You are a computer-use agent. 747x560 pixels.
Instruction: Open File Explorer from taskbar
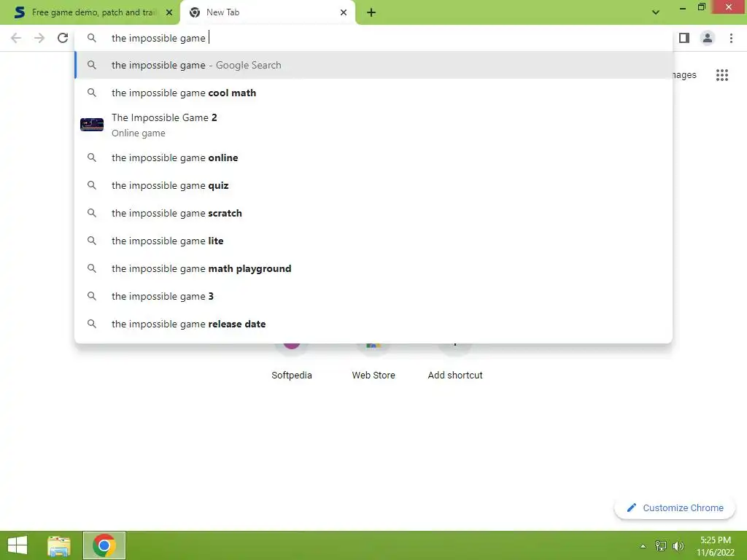coord(59,545)
